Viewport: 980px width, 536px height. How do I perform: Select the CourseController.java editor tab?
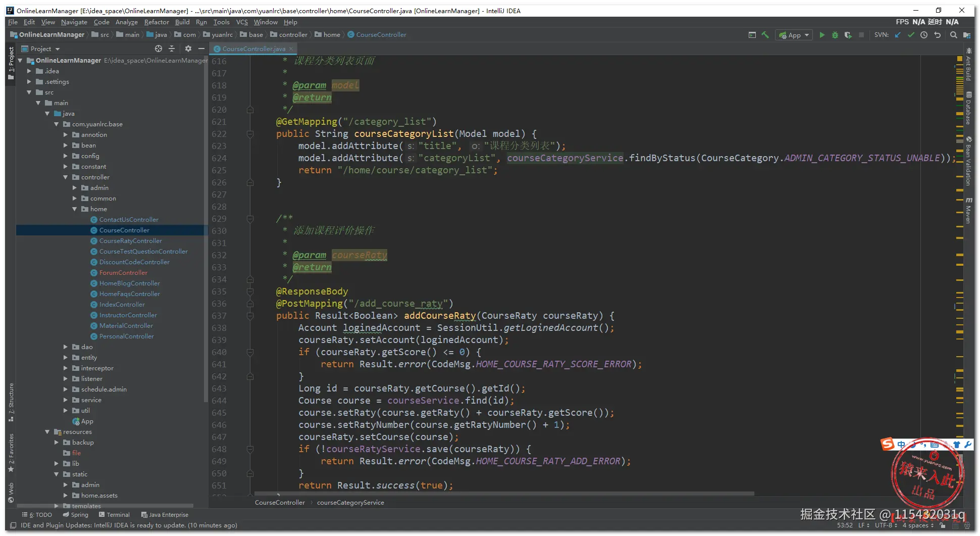pyautogui.click(x=253, y=49)
